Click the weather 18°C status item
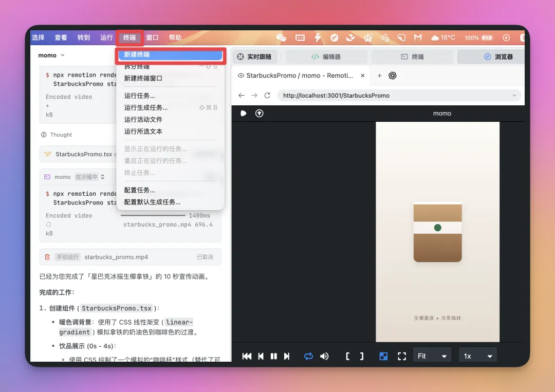Image resolution: width=555 pixels, height=392 pixels. click(443, 38)
